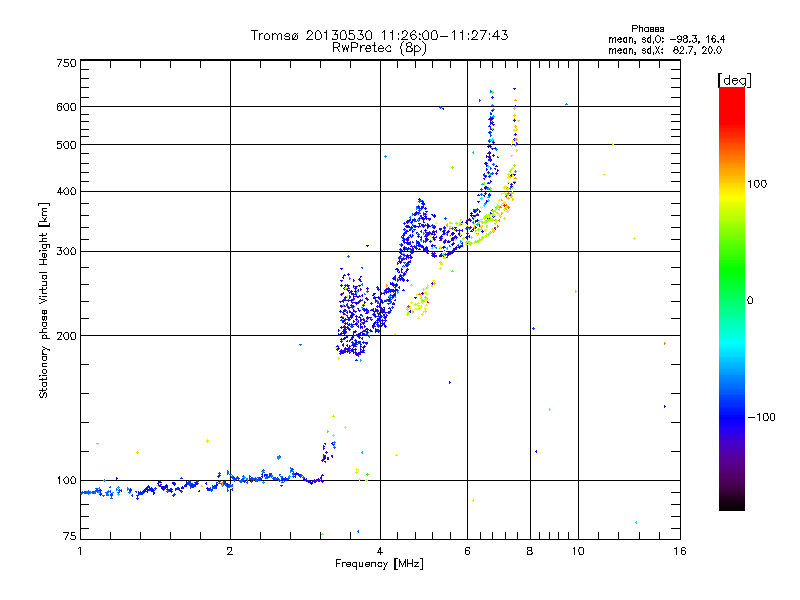Click the "500" y-axis tick label

tap(66, 145)
